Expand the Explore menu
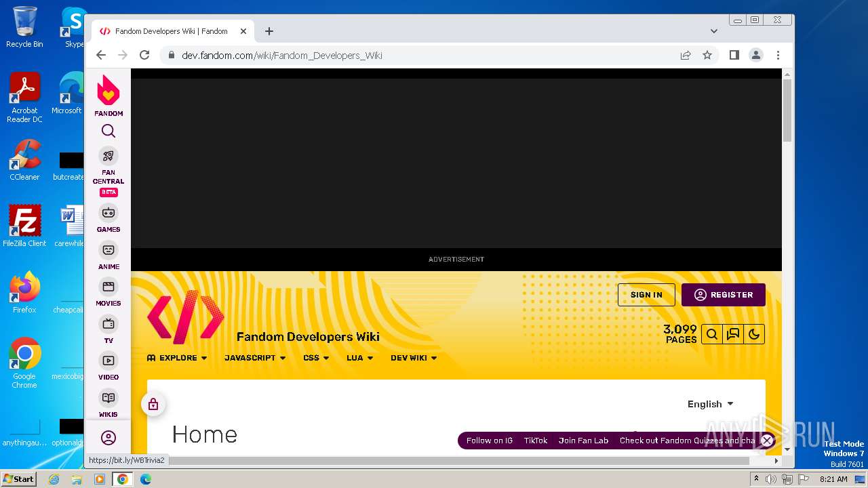 pos(178,358)
